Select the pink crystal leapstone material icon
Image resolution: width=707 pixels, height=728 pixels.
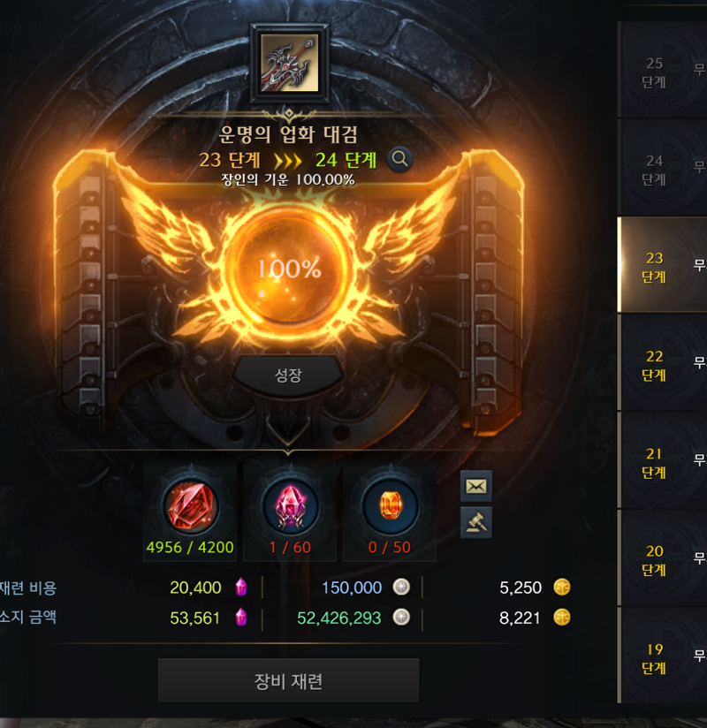(291, 506)
